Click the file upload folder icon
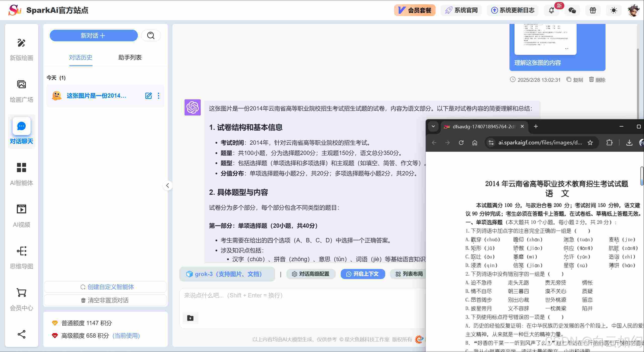644x352 pixels. pyautogui.click(x=190, y=318)
